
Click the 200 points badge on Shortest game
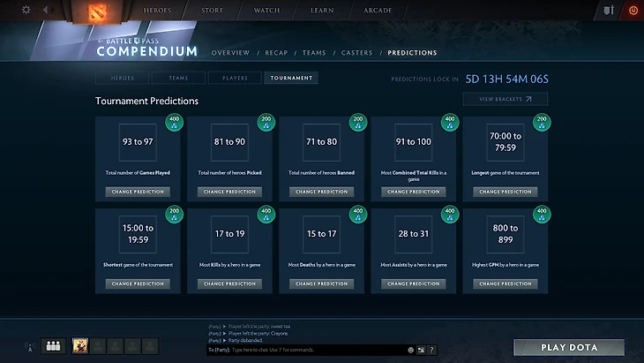[x=174, y=215]
